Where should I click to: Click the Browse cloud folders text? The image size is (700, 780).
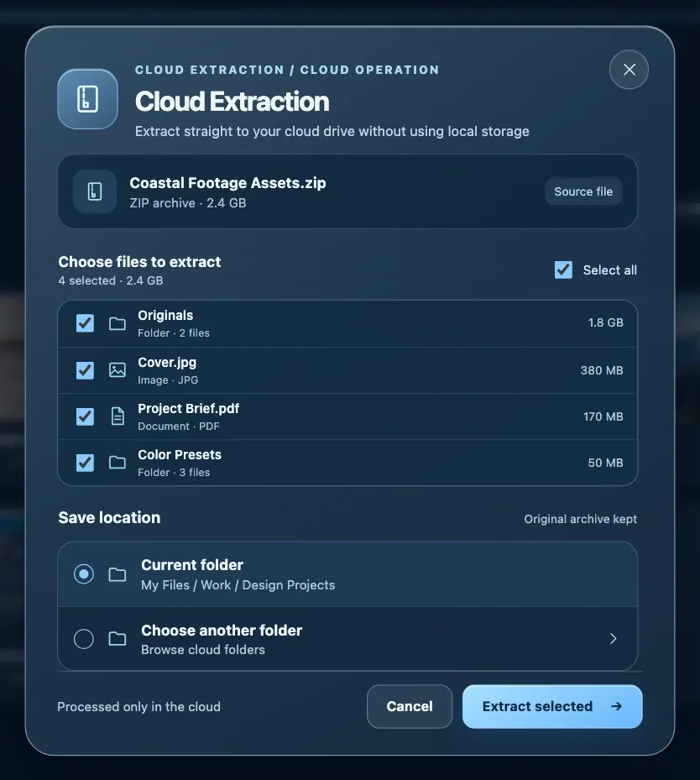(203, 650)
